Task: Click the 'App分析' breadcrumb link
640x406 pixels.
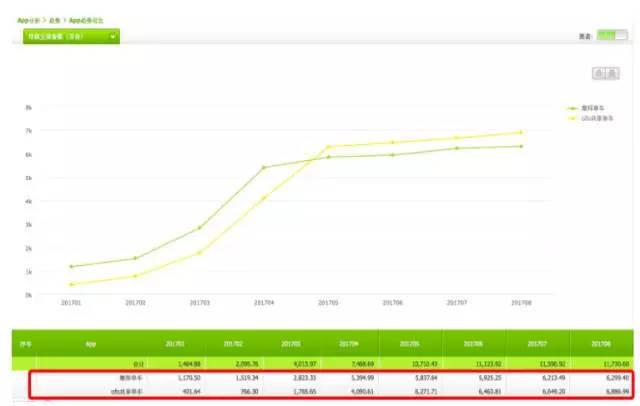Action: pyautogui.click(x=29, y=20)
